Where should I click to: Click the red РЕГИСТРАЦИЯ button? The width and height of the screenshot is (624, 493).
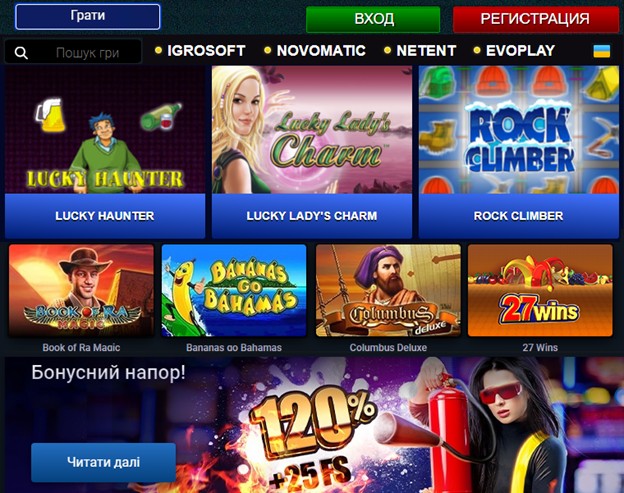(x=536, y=19)
